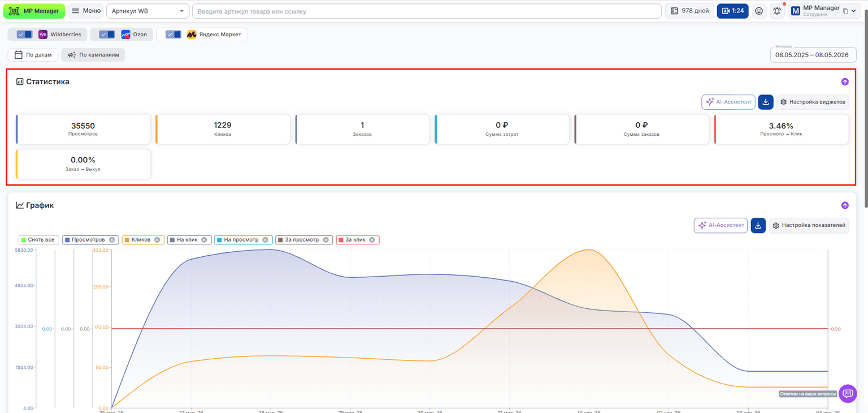Click the smiley face feedback icon
This screenshot has height=413, width=868.
(759, 11)
